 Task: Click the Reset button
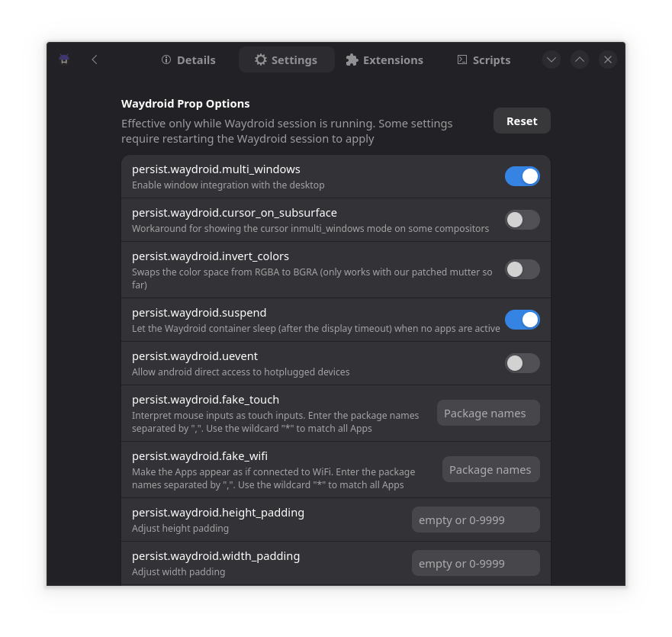(522, 121)
